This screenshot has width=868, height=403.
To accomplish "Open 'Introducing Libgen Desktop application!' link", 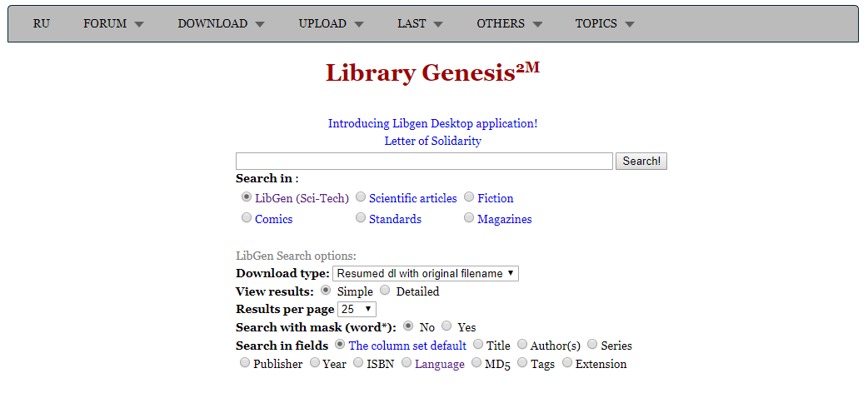I will [x=433, y=123].
